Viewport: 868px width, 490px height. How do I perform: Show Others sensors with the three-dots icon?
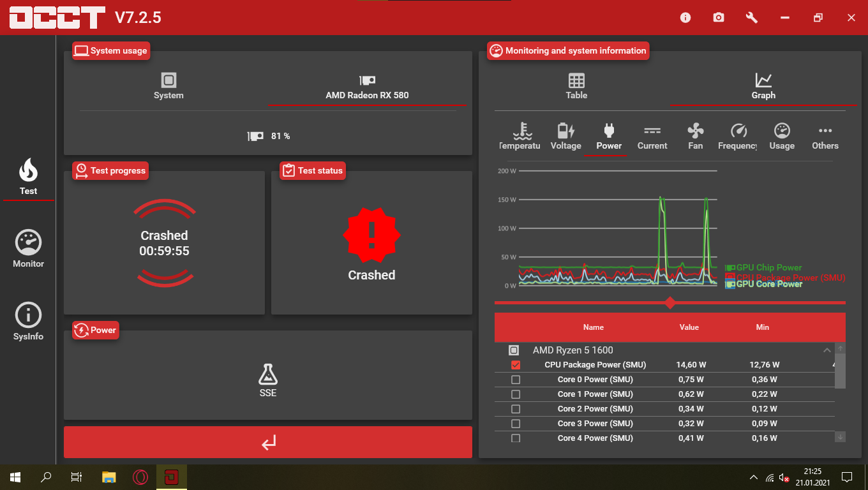pos(825,131)
